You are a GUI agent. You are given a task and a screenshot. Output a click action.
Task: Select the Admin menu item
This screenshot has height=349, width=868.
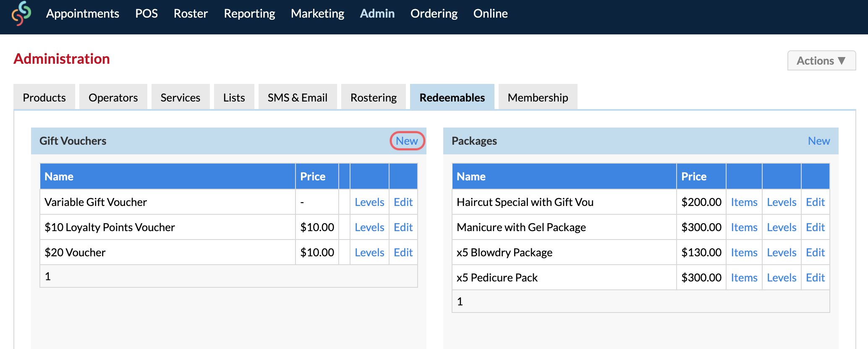[x=377, y=13]
